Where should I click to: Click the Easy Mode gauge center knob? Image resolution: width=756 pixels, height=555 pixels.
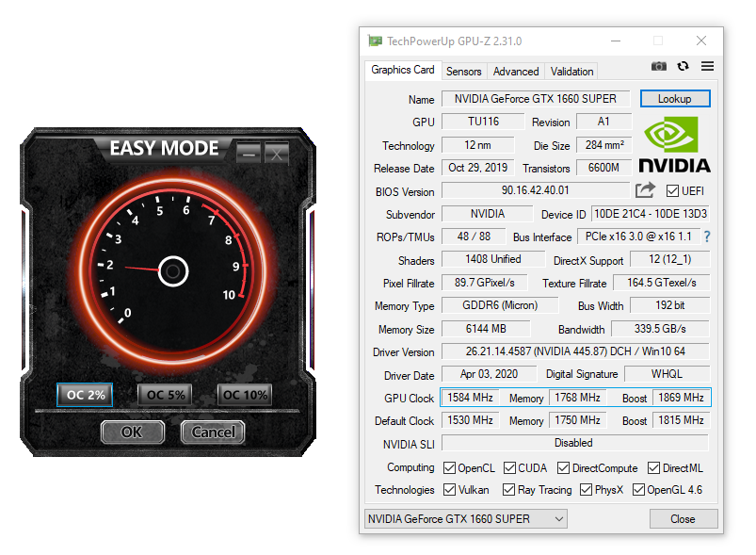coord(173,271)
